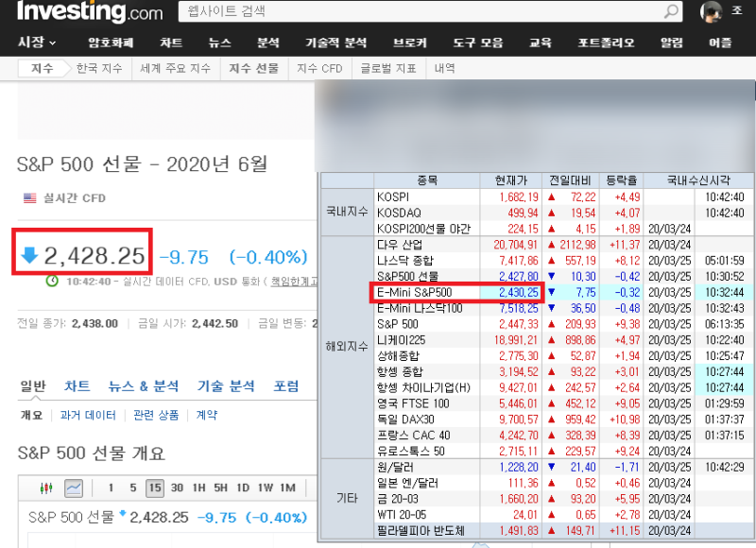The image size is (756, 548).
Task: Open 포트폴리오 menu
Action: pos(606,43)
